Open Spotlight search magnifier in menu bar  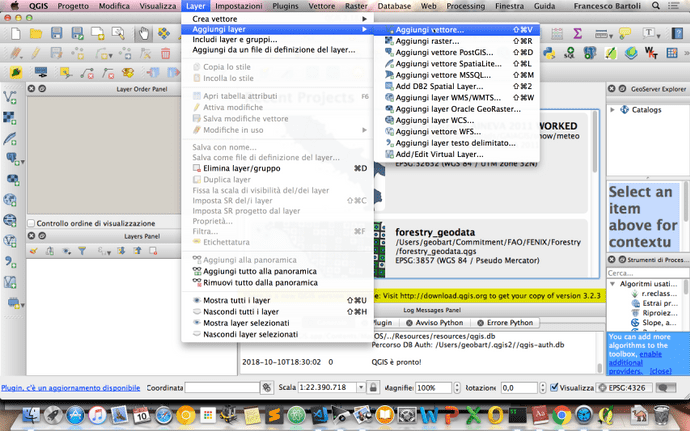coord(656,6)
